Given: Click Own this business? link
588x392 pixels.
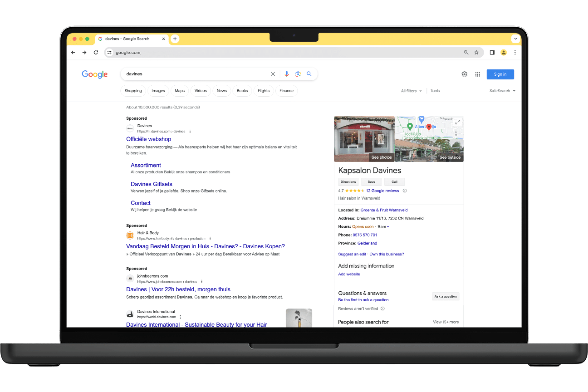Looking at the screenshot, I should 387,255.
